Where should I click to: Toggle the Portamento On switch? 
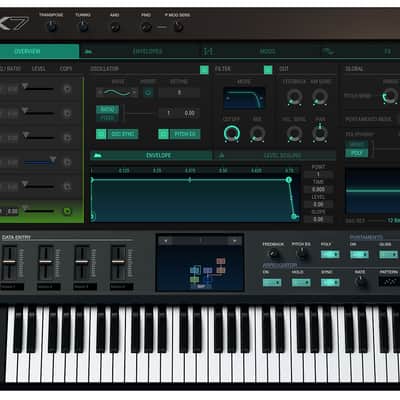[x=359, y=255]
